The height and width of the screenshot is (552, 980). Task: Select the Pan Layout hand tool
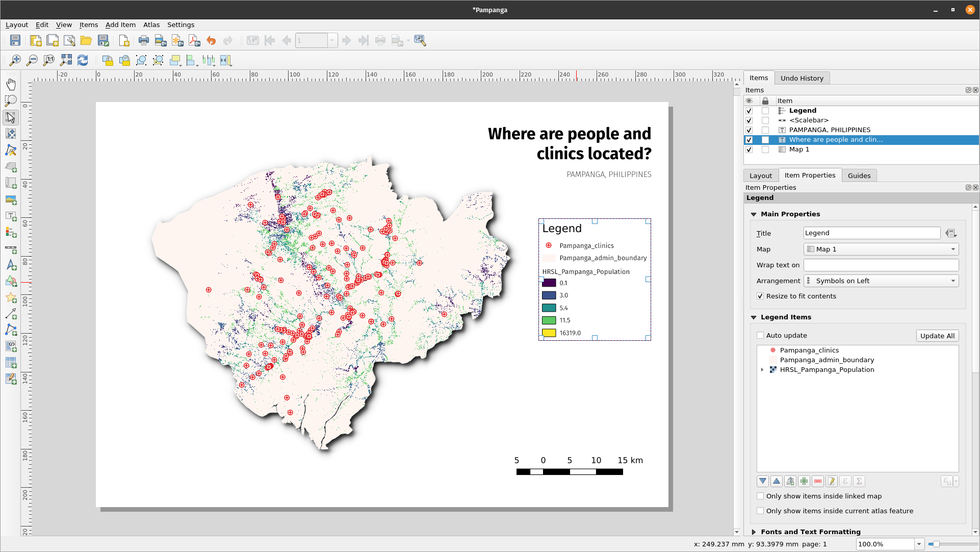point(11,84)
